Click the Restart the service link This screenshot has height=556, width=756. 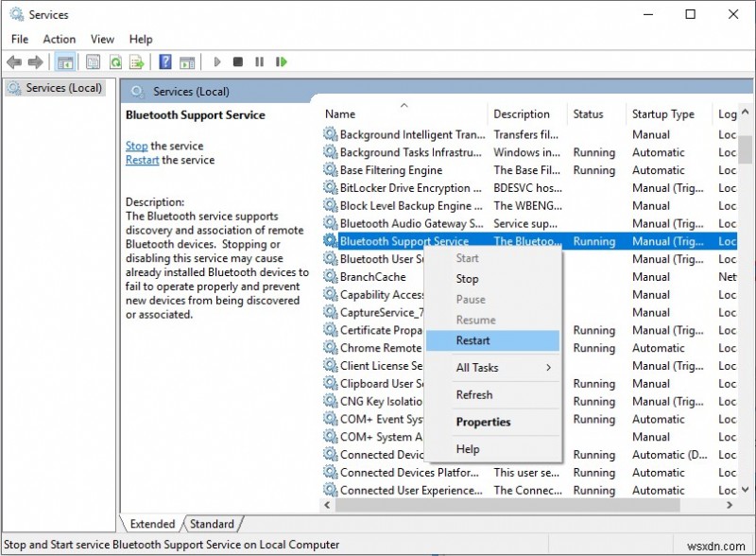(x=142, y=160)
